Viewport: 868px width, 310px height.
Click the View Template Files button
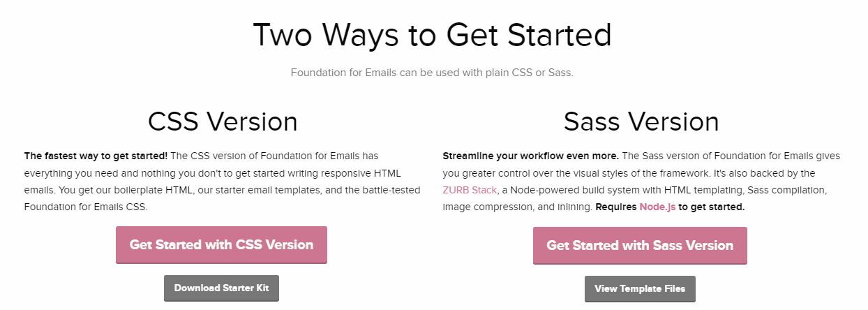[x=640, y=288]
